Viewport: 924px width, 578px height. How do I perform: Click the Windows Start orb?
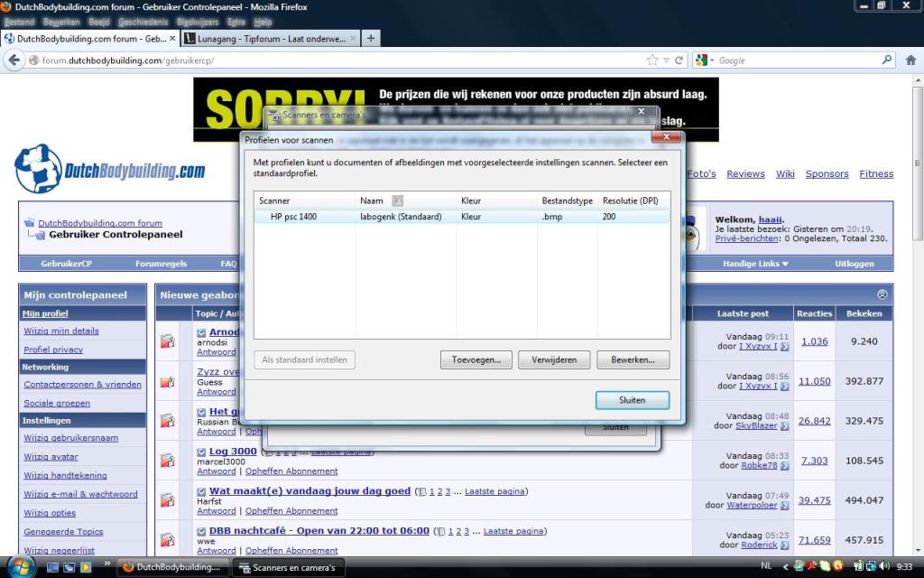pos(20,566)
